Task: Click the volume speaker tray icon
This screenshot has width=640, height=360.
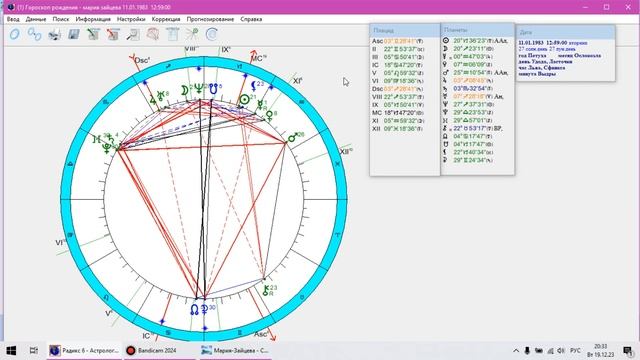Action: 561,351
